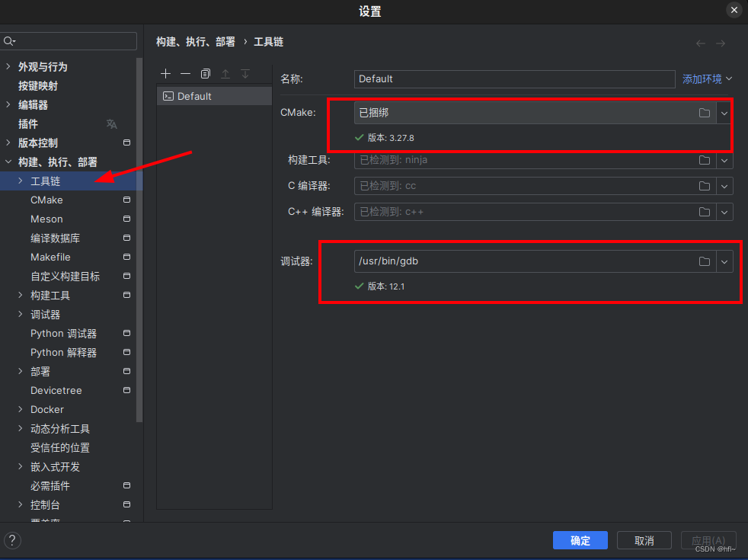Switch to the Docker settings page
The image size is (748, 560).
point(46,409)
